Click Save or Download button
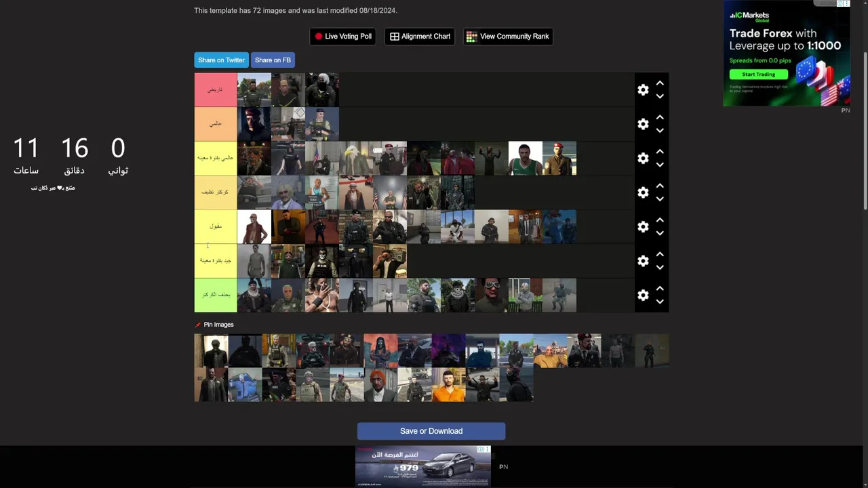This screenshot has width=868, height=488. [431, 431]
